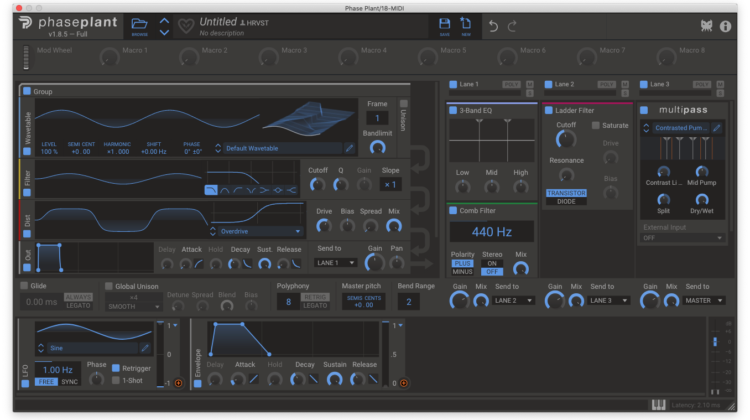Open Overdrive distortion type dropdown
Image resolution: width=750 pixels, height=420 pixels.
[x=261, y=232]
